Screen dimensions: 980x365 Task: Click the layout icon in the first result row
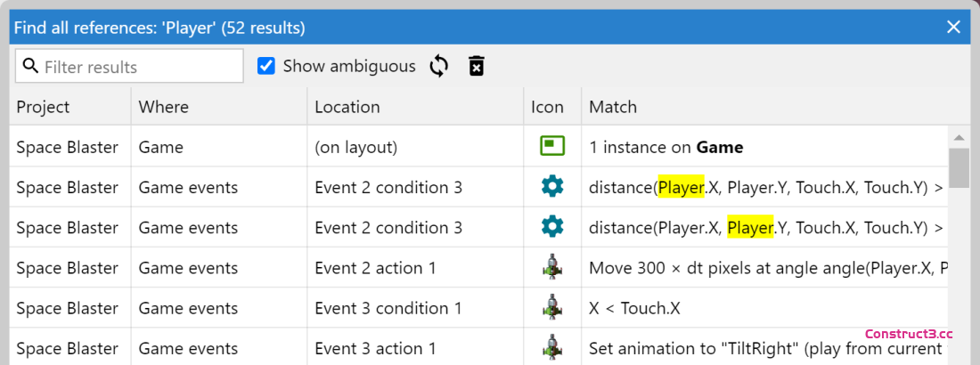pyautogui.click(x=552, y=147)
